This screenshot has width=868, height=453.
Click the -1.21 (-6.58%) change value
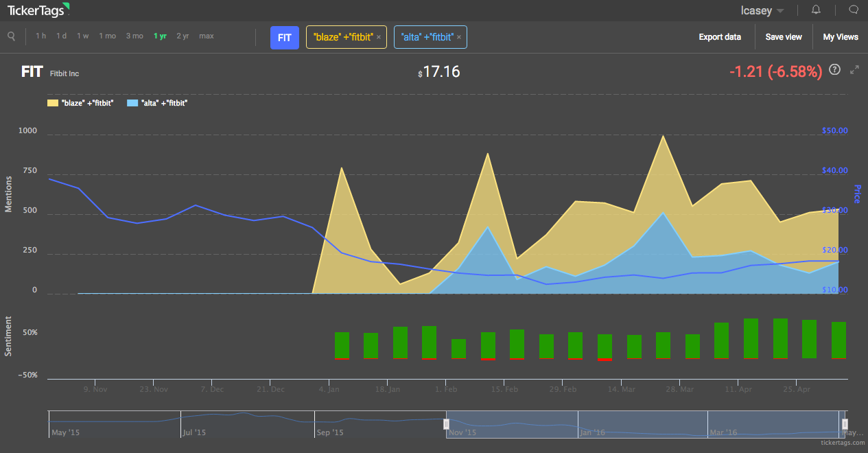[775, 71]
